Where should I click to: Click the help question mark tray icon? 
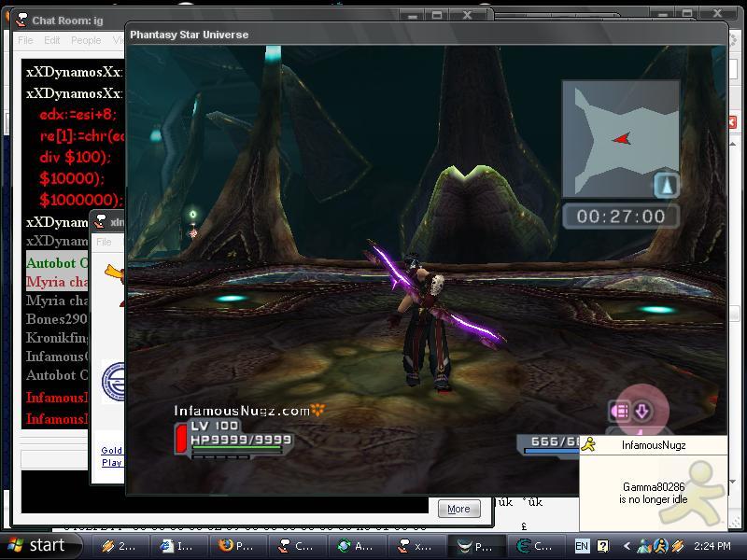[x=602, y=546]
